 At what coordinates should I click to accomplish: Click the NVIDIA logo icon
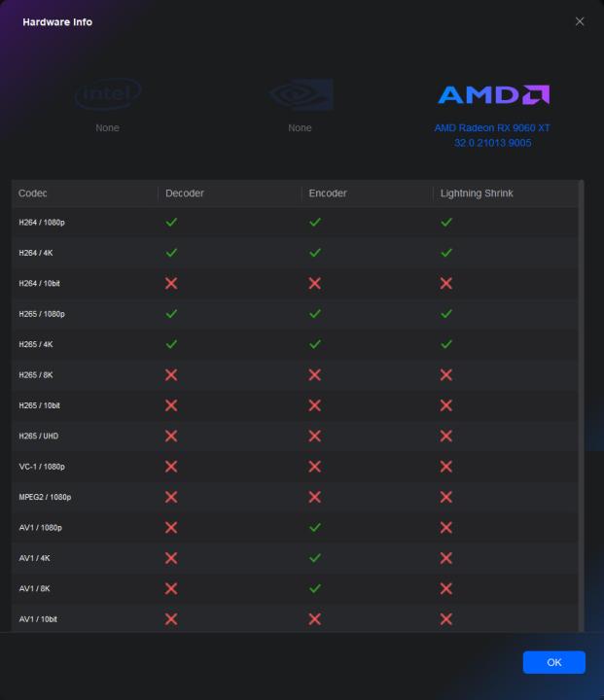pos(301,94)
